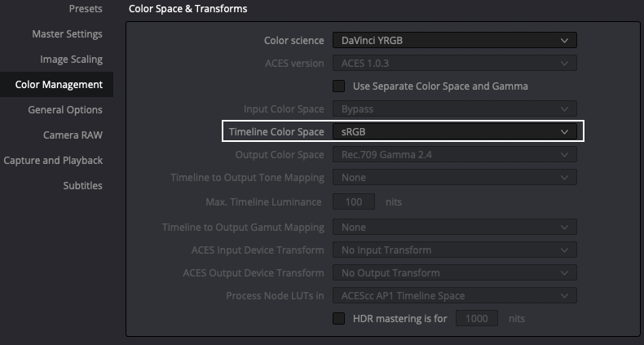Open the Color science dropdown

455,40
